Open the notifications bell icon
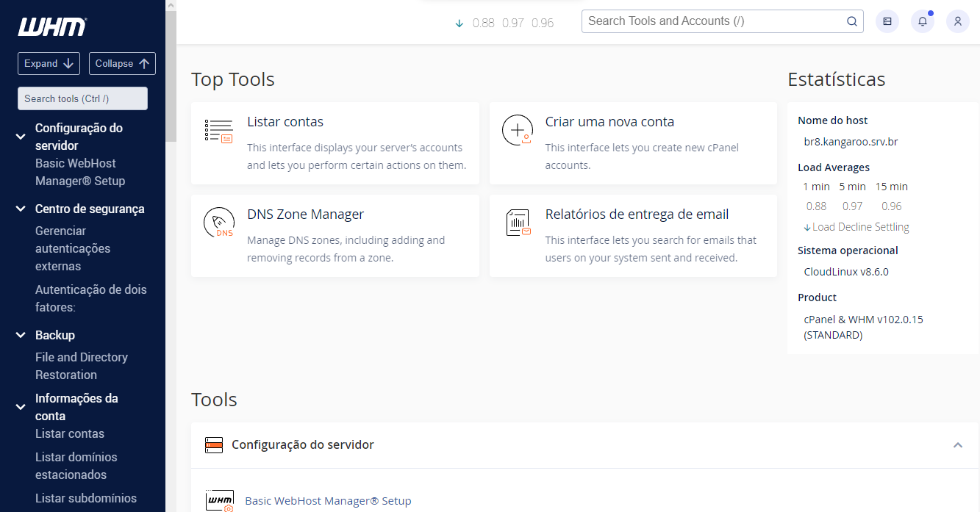Viewport: 980px width, 512px height. coord(923,21)
